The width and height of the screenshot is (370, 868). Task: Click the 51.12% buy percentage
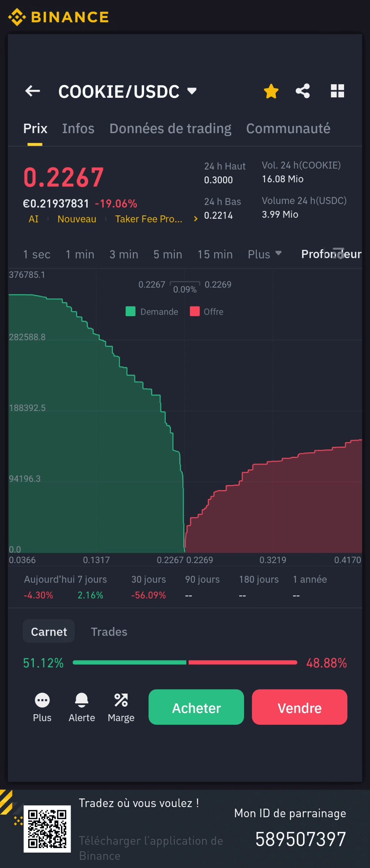43,663
